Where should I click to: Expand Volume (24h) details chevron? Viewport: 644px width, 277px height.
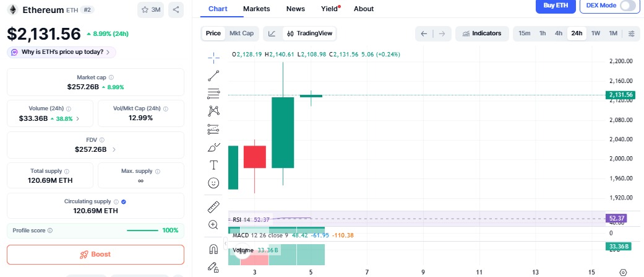(x=78, y=118)
